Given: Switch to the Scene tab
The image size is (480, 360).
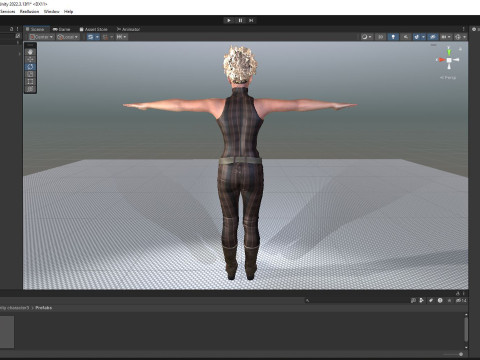Looking at the screenshot, I should [36, 29].
